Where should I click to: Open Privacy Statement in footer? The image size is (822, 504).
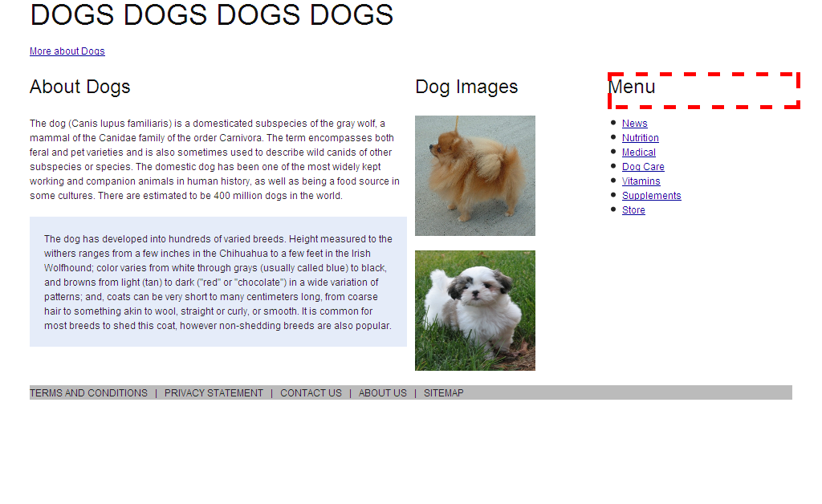coord(214,393)
